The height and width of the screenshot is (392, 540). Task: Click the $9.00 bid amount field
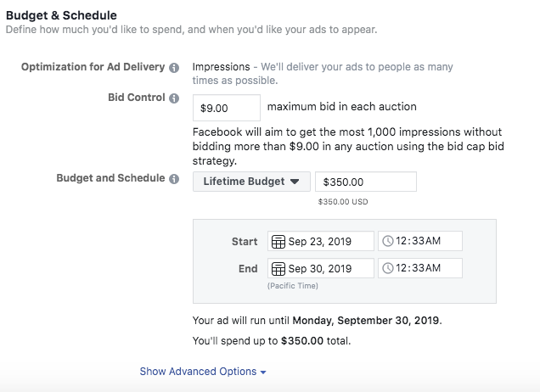(x=227, y=108)
